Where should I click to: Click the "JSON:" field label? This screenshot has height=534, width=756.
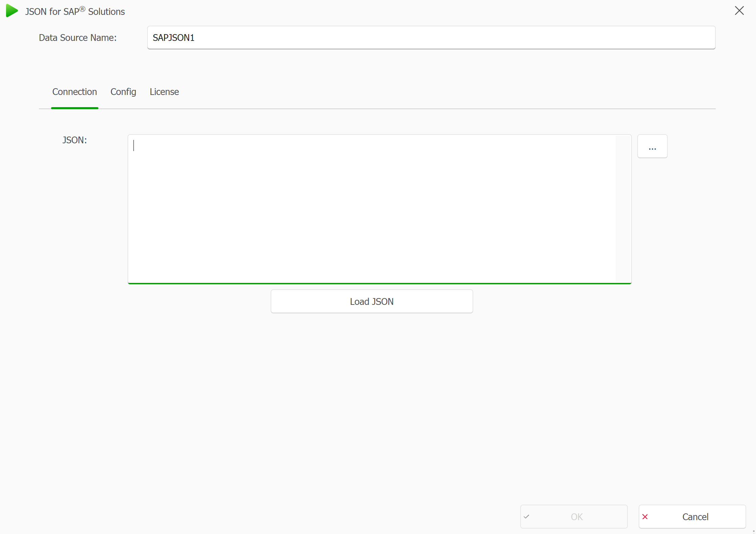tap(74, 140)
